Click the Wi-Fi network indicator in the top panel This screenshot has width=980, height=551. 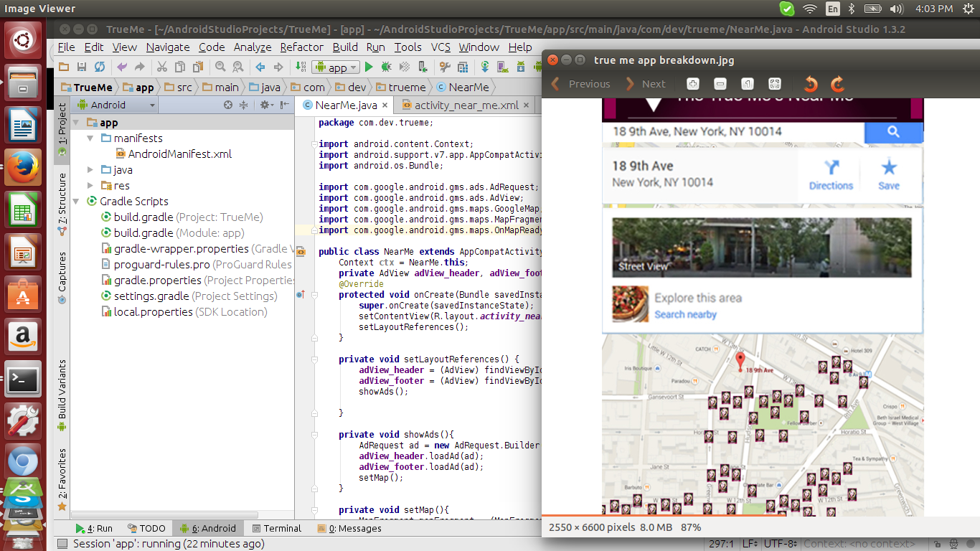[810, 9]
